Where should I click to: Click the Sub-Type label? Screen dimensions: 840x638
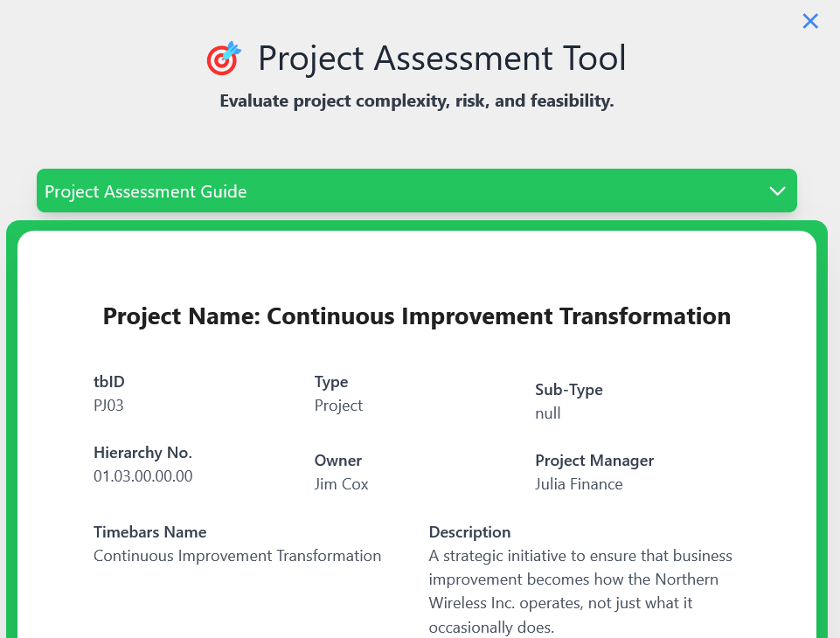(x=569, y=390)
